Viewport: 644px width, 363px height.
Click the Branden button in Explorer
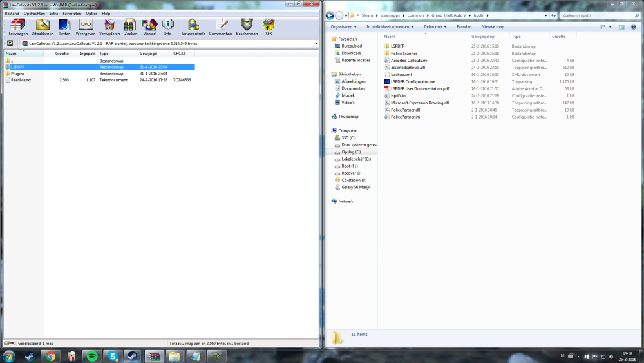[x=464, y=26]
